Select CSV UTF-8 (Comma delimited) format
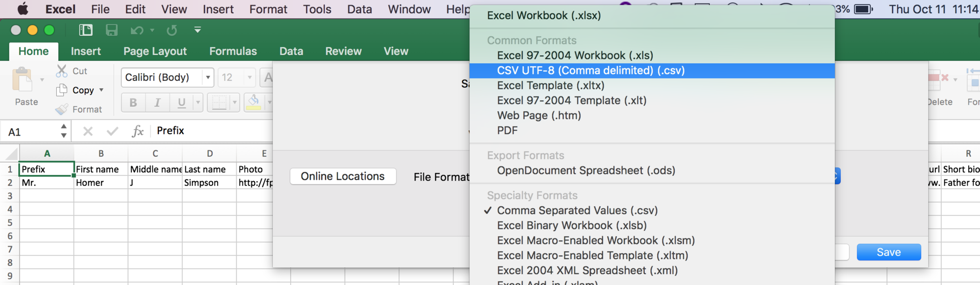This screenshot has height=285, width=980. click(x=652, y=71)
